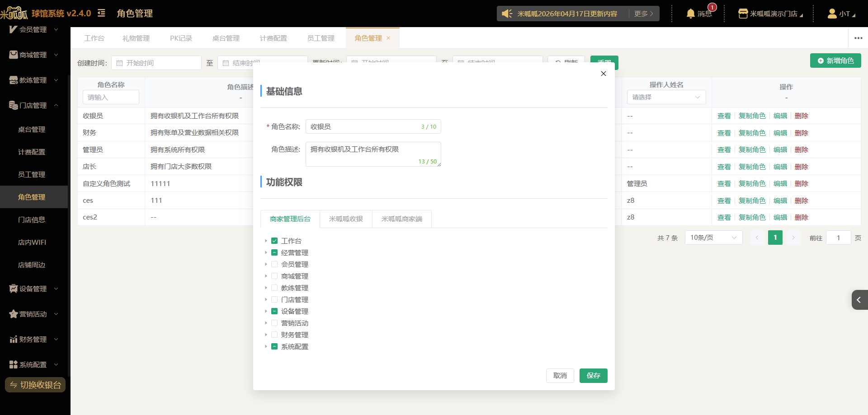Open the 10条/页 page size dropdown
Viewport: 868px width, 415px height.
click(713, 238)
